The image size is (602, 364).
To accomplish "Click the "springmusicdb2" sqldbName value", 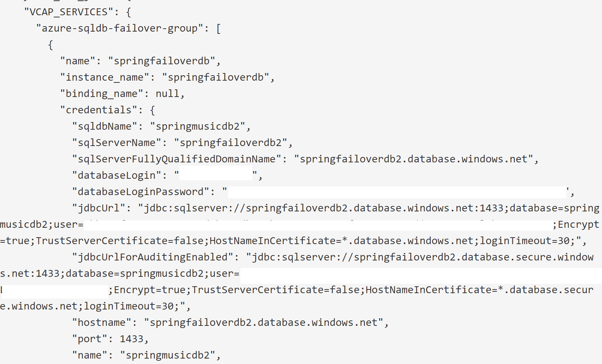I will pos(198,126).
